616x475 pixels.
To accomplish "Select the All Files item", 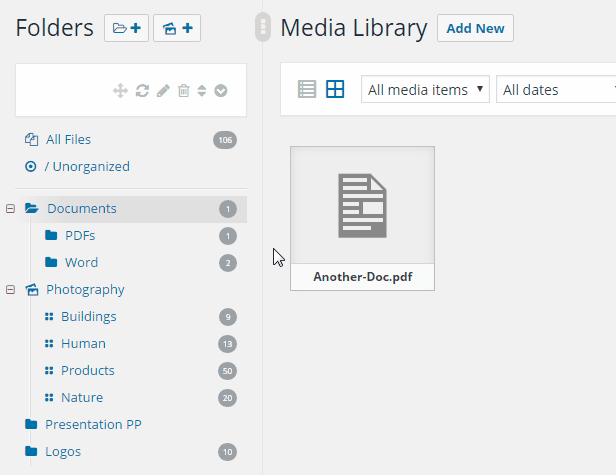I will click(x=68, y=140).
